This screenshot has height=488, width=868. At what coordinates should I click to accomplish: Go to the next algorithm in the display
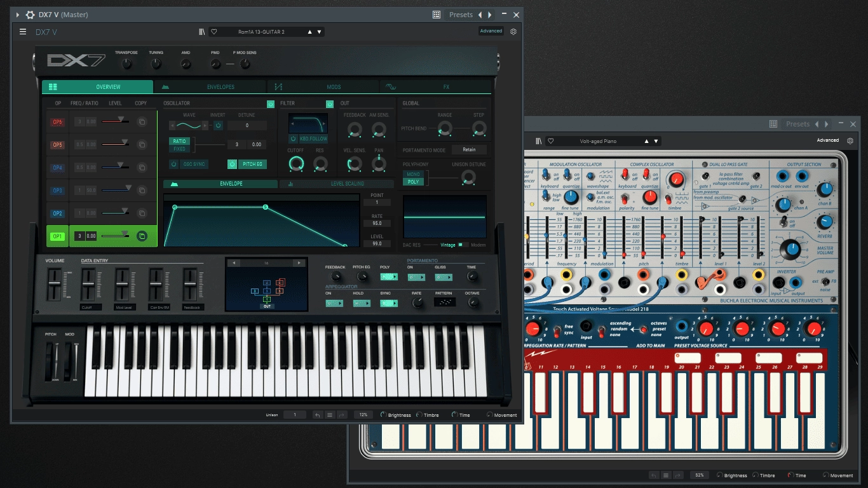coord(298,262)
